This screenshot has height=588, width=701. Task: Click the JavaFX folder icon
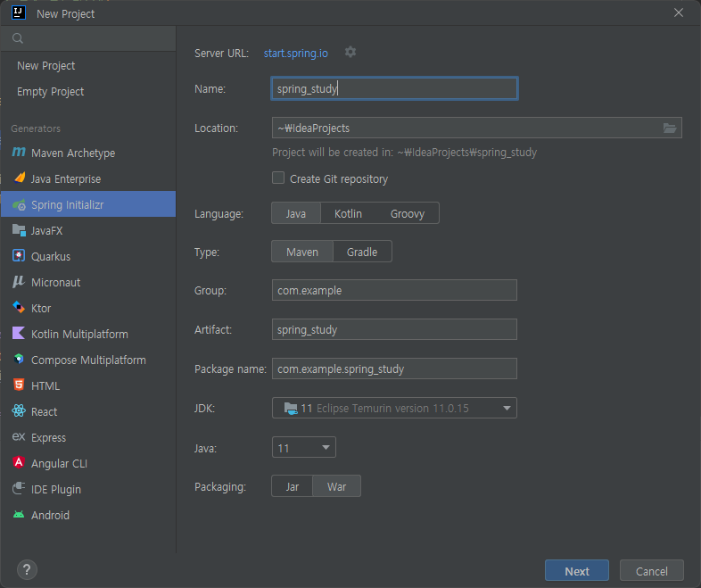[19, 230]
